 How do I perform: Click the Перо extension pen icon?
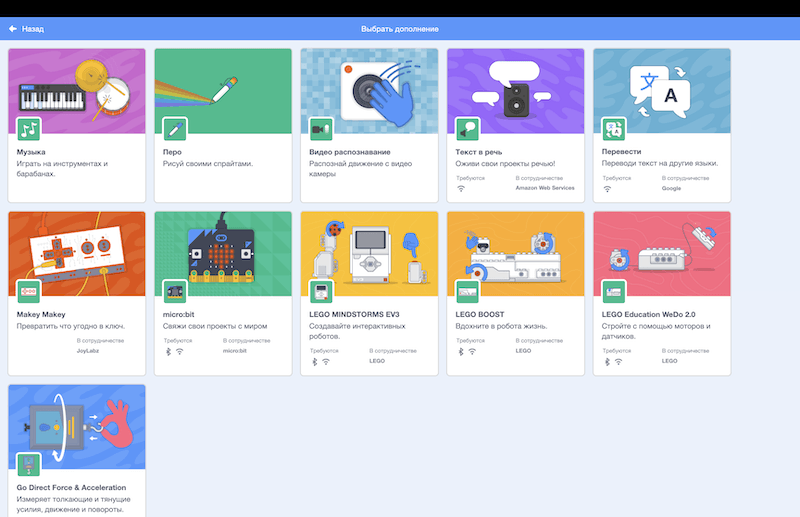coord(175,130)
